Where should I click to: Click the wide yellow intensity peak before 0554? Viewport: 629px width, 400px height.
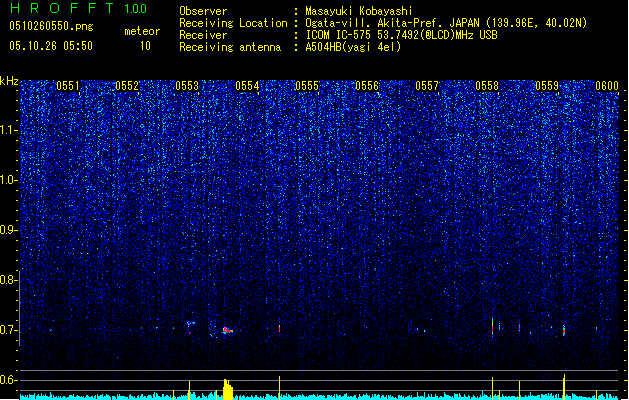pos(228,389)
